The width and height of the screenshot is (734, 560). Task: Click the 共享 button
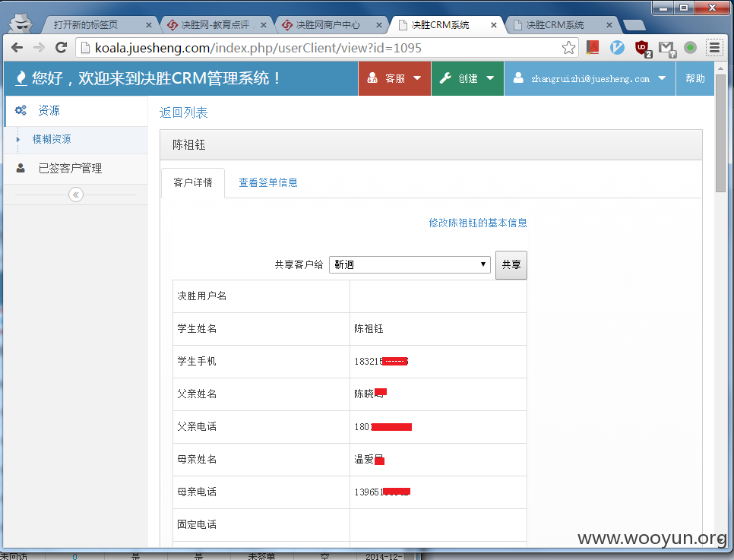tap(511, 265)
